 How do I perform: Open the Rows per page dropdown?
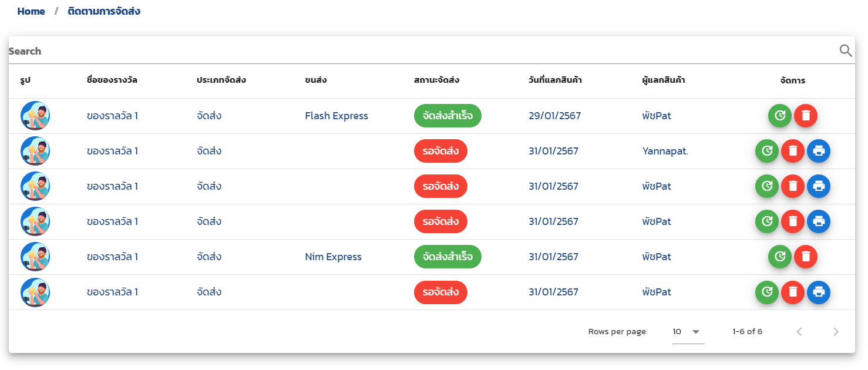(688, 332)
